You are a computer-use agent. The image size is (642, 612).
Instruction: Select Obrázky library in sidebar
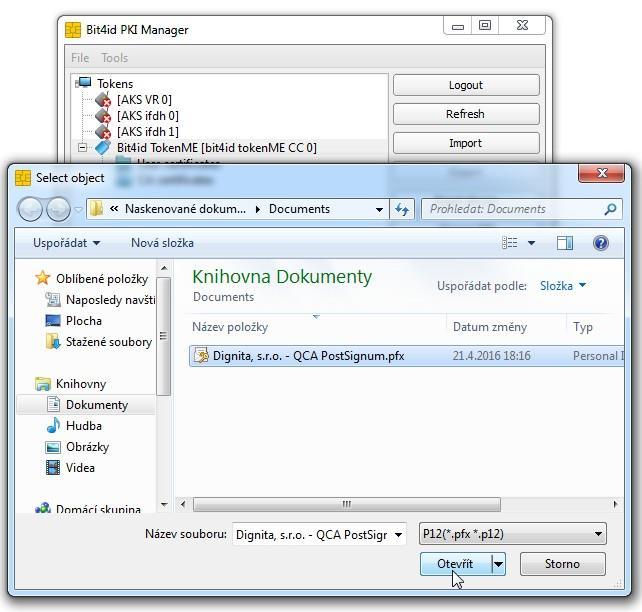87,447
